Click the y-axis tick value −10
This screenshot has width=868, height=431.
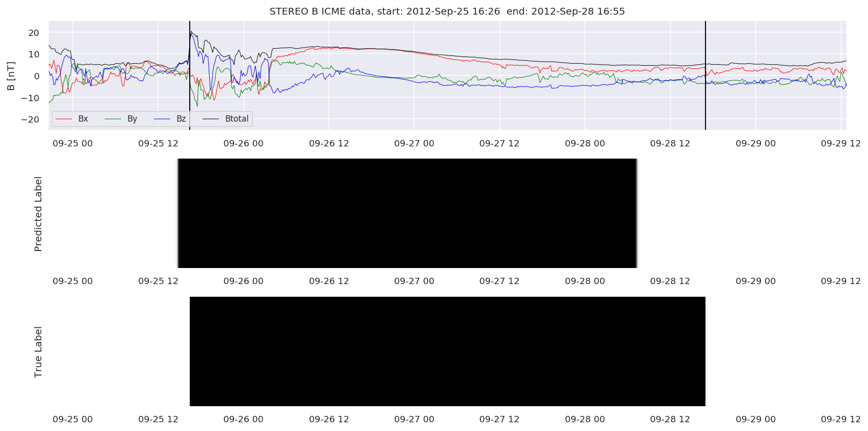(31, 98)
